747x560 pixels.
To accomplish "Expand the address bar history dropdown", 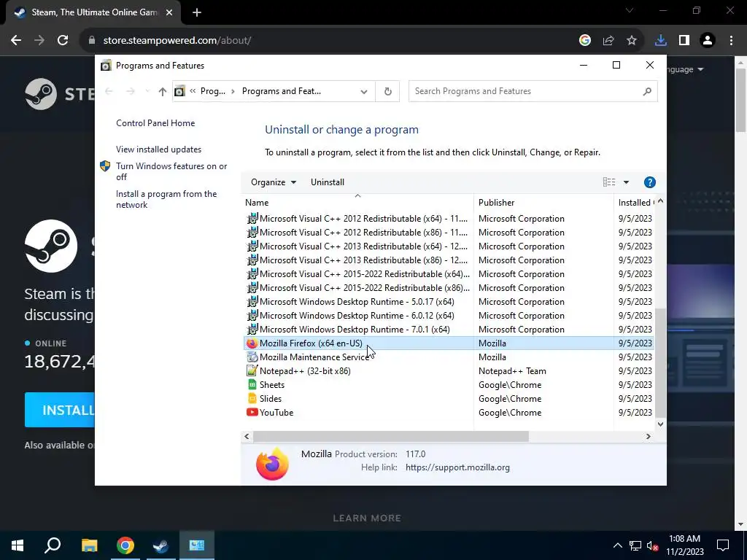I will tap(364, 91).
